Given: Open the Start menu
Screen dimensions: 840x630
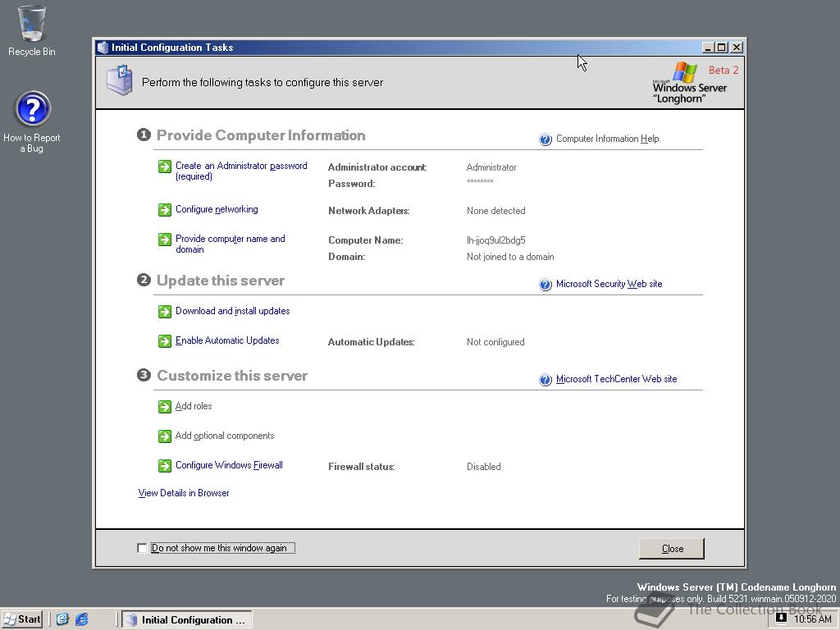Looking at the screenshot, I should [22, 620].
